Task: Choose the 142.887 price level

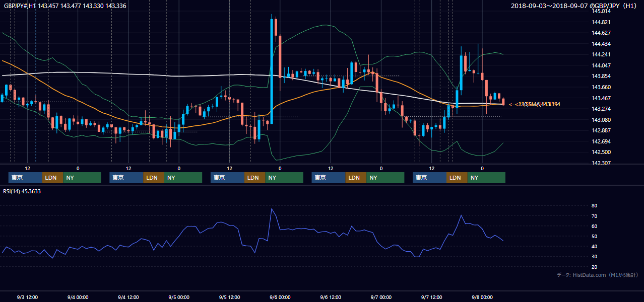Action: 601,130
